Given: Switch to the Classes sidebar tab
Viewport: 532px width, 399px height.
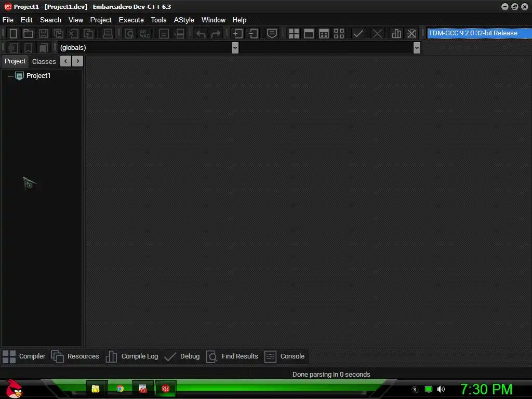Looking at the screenshot, I should [x=44, y=61].
